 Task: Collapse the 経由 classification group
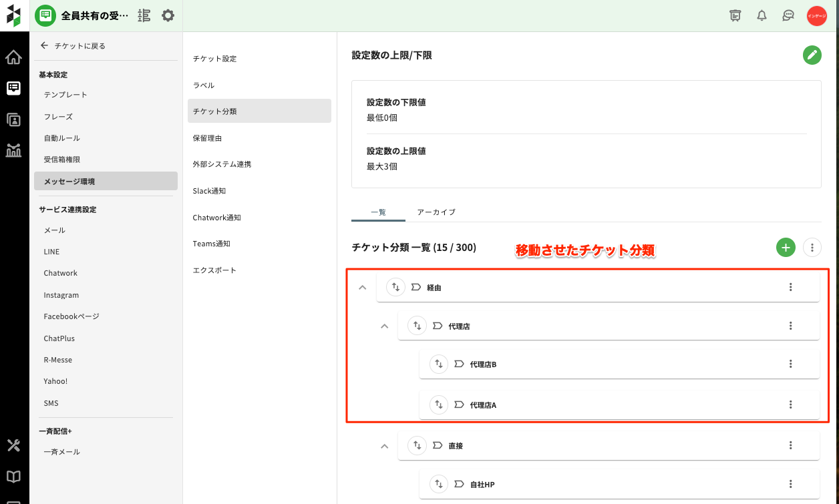click(x=363, y=287)
